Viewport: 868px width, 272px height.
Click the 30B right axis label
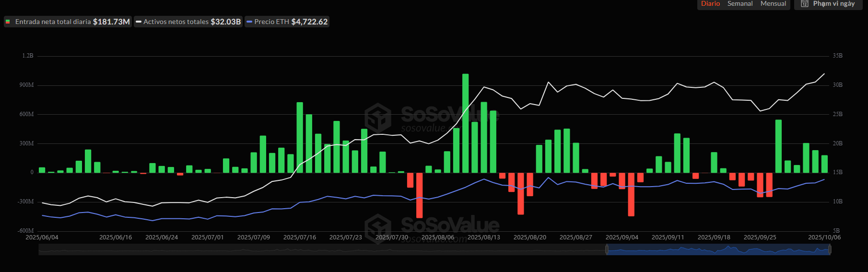pos(838,85)
